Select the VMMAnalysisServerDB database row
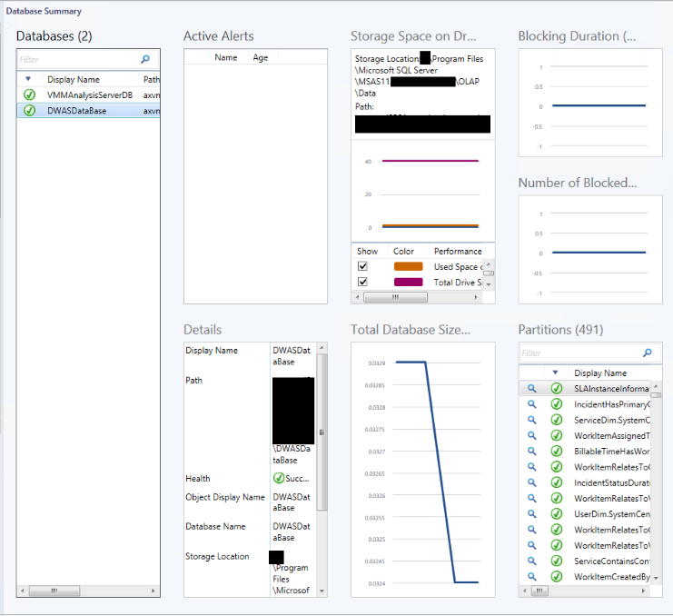Screen dimensions: 673x616 tap(89, 94)
